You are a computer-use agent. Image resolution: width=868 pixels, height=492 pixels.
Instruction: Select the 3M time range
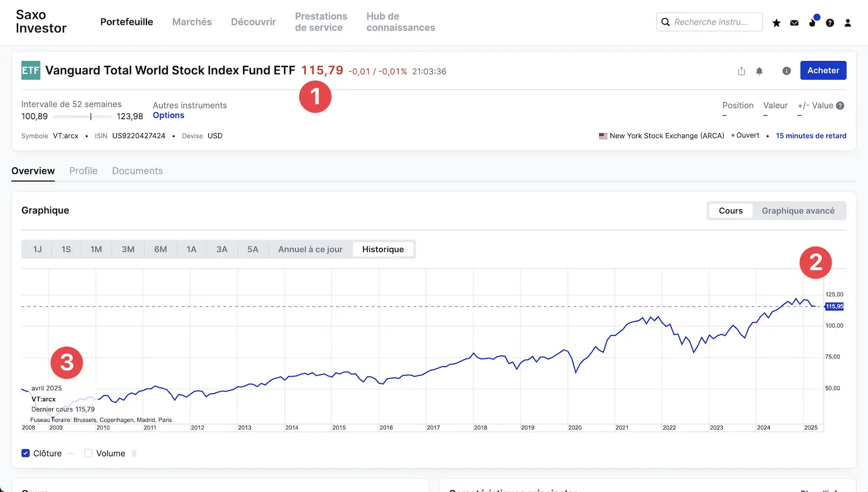point(128,249)
